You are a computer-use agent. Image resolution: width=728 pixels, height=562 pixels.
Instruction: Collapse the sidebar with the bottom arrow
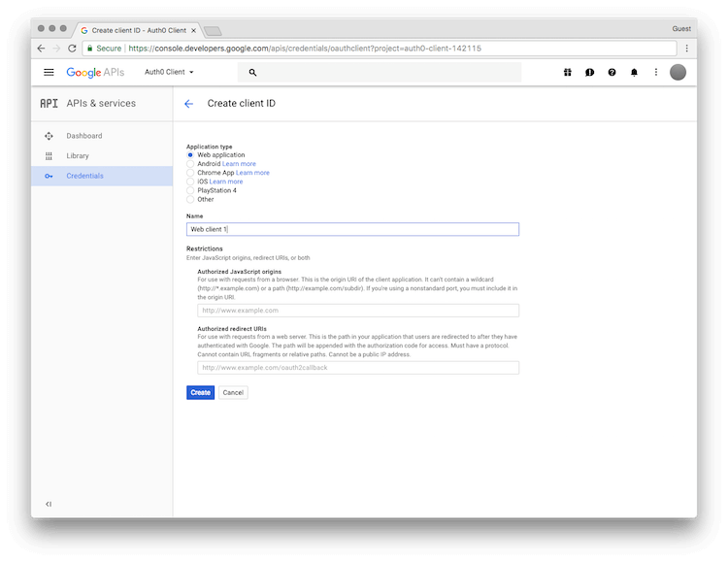pyautogui.click(x=49, y=504)
